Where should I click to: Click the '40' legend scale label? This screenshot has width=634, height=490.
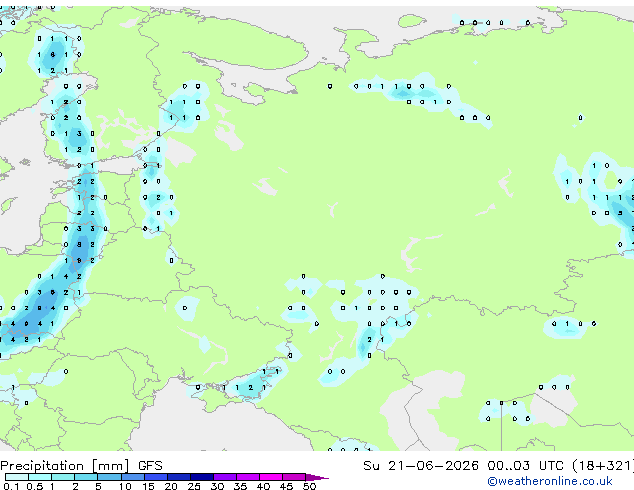(263, 486)
